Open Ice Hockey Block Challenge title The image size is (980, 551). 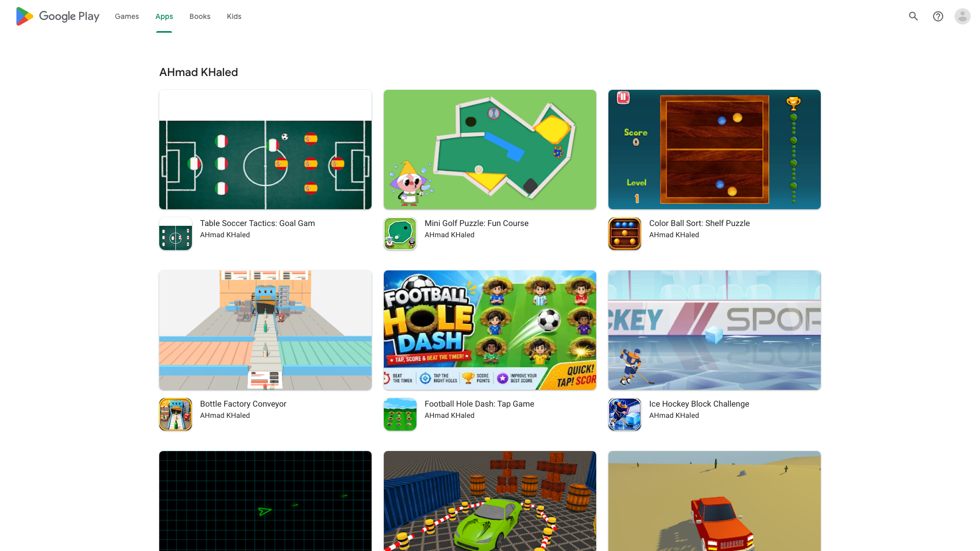tap(699, 404)
